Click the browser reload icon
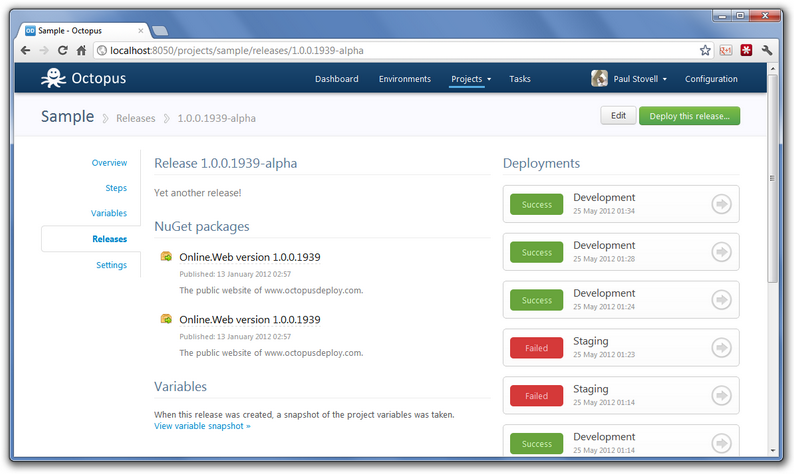Viewport: 795px width, 474px height. click(x=62, y=50)
